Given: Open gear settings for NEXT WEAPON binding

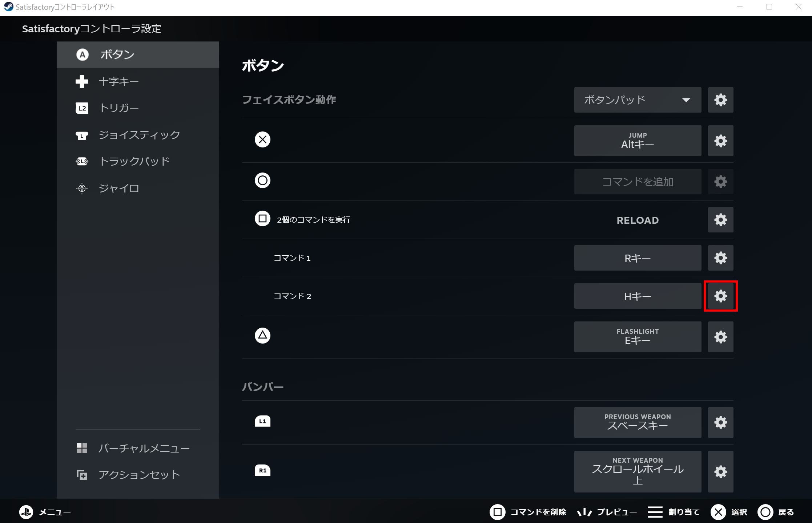Looking at the screenshot, I should coord(720,472).
